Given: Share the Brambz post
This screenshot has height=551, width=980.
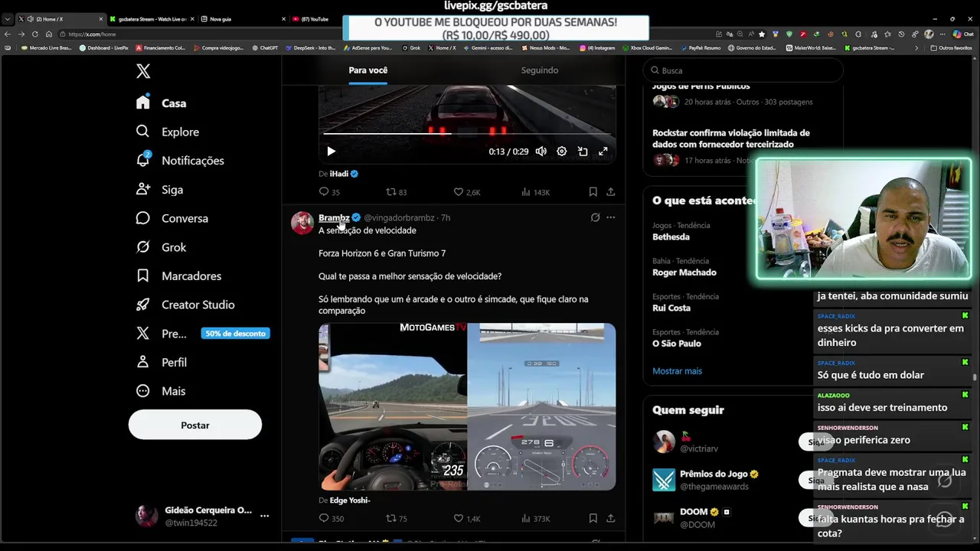Looking at the screenshot, I should pyautogui.click(x=610, y=518).
